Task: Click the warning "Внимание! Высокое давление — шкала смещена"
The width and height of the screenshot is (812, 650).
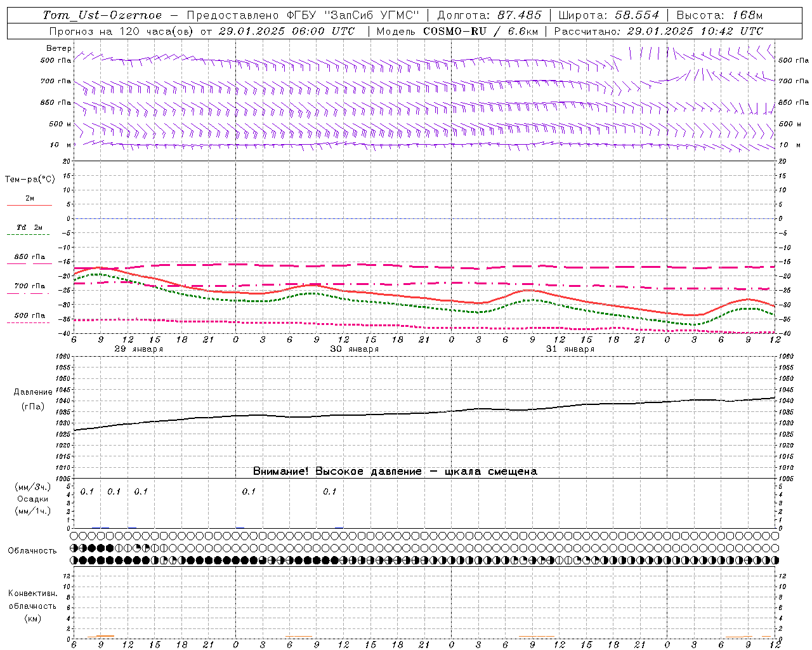Action: [395, 472]
